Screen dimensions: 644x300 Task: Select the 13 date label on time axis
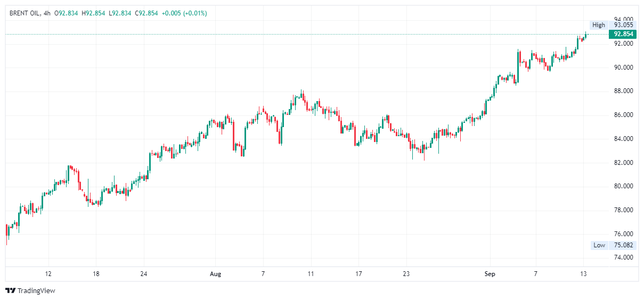point(584,274)
